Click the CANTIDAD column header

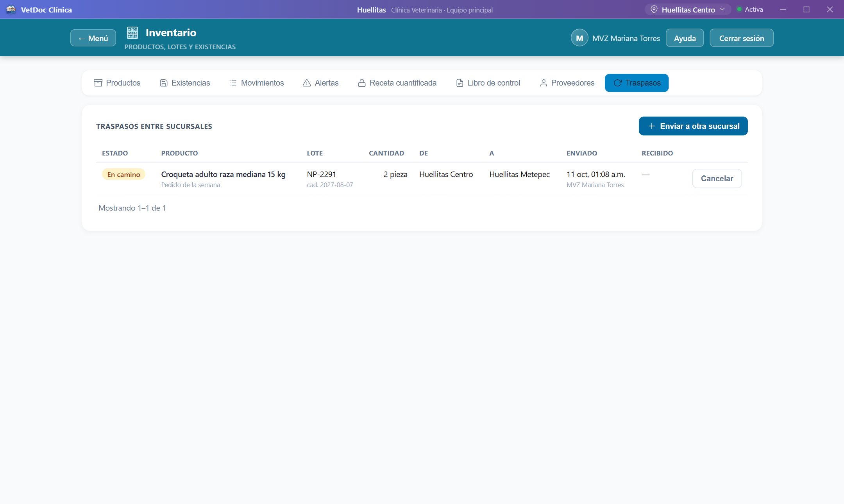point(386,153)
